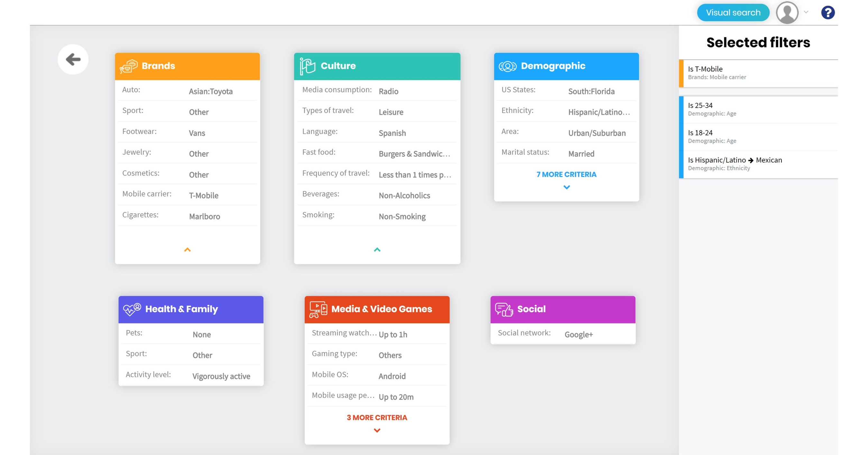Open help via the question mark icon

[828, 12]
